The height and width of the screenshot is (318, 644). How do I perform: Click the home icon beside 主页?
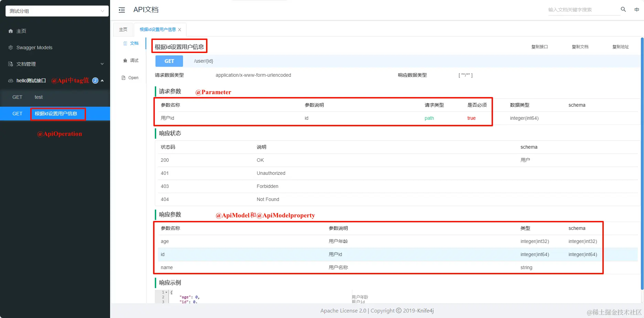click(11, 31)
